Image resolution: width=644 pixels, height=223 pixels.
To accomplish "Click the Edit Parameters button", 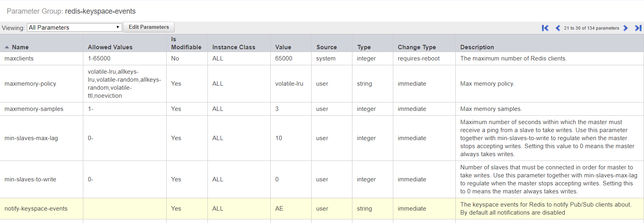I will (x=149, y=27).
